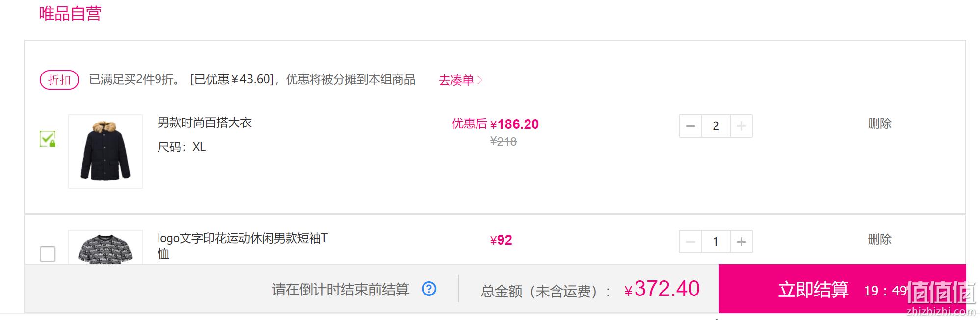The height and width of the screenshot is (320, 980).
Task: Click the blue question mark help icon
Action: [x=429, y=289]
